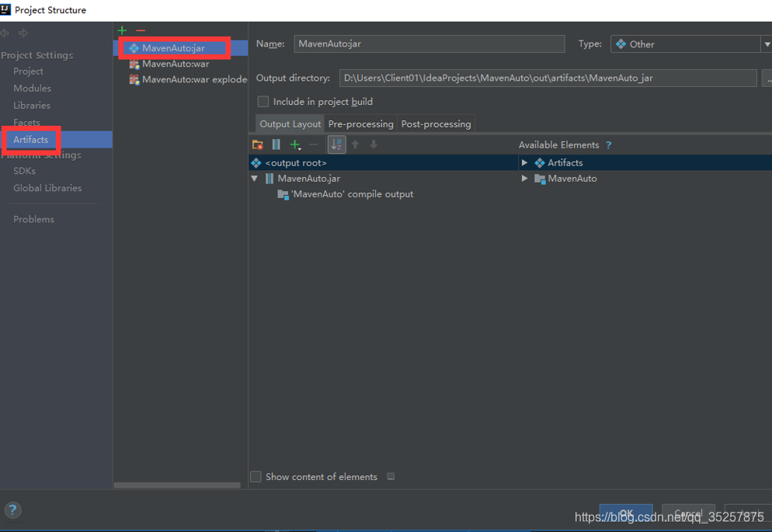Open Facets settings section
The image size is (772, 532).
pyautogui.click(x=26, y=122)
